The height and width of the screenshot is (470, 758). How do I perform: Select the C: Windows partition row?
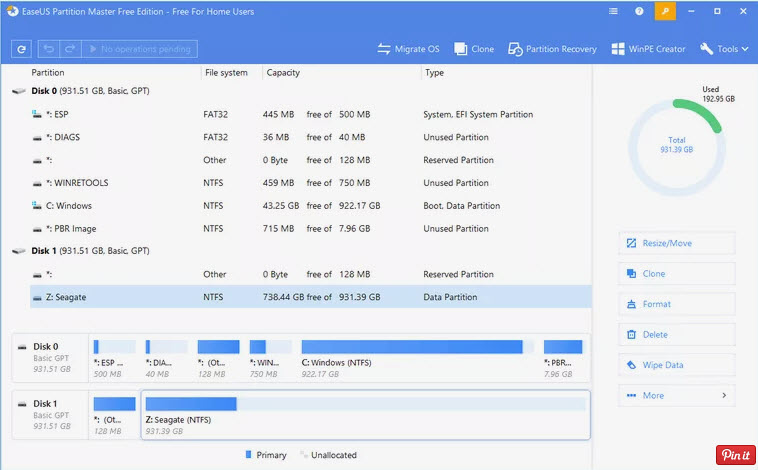pos(310,206)
